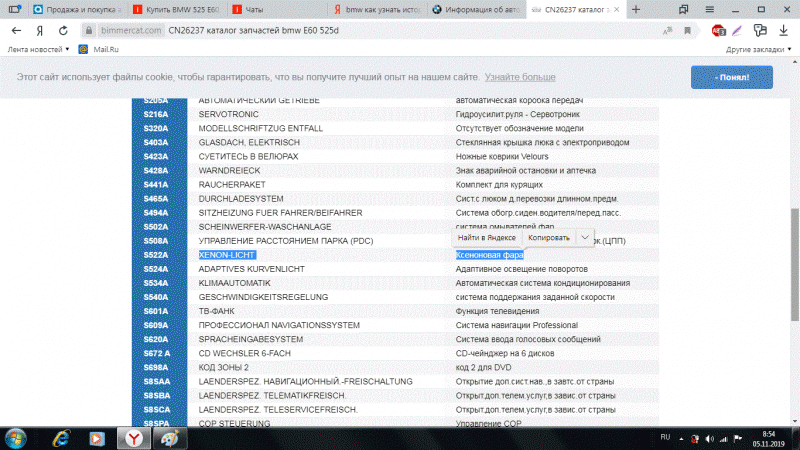This screenshot has height=450, width=800.
Task: Expand the selection popup chevron arrow
Action: point(585,238)
